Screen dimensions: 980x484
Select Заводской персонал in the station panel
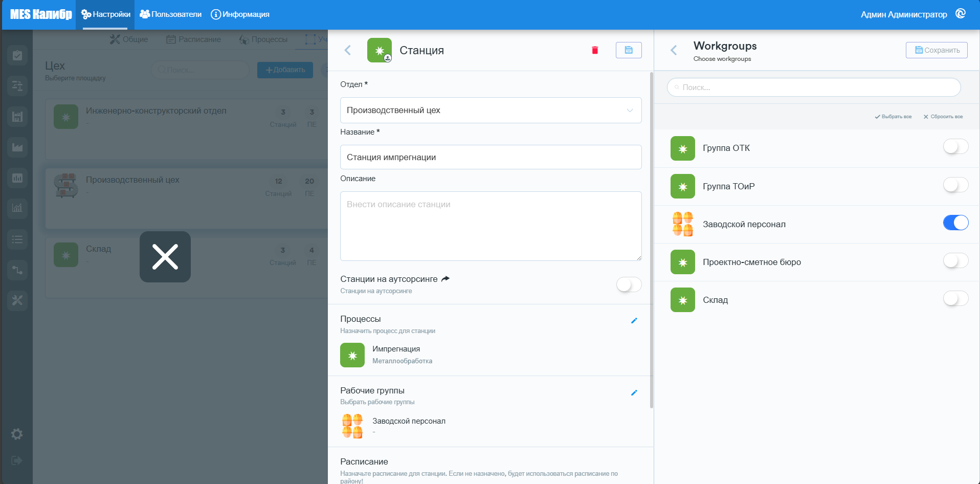click(x=491, y=426)
